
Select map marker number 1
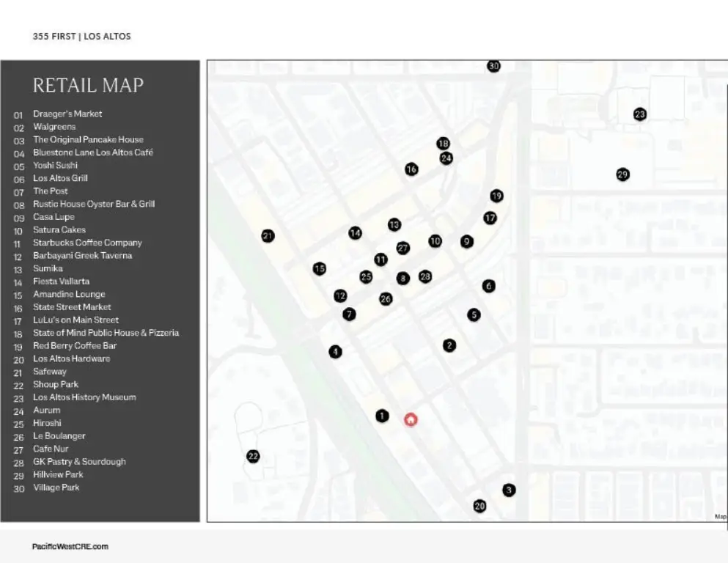coord(382,416)
